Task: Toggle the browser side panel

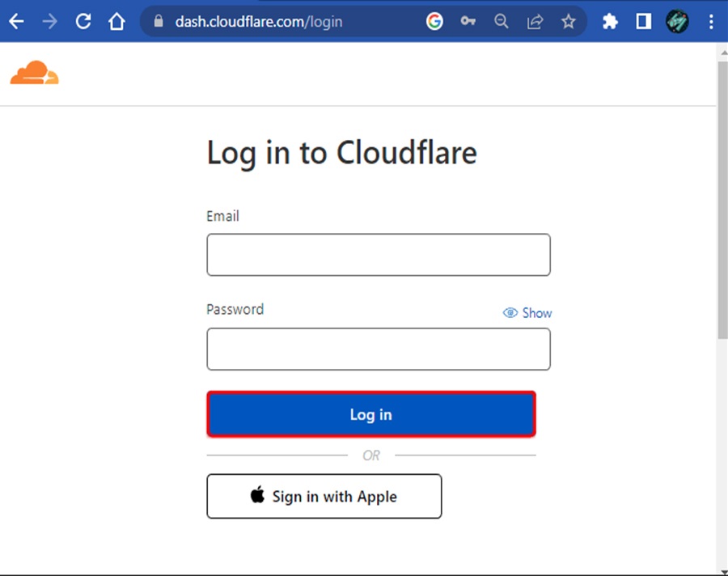Action: point(644,22)
